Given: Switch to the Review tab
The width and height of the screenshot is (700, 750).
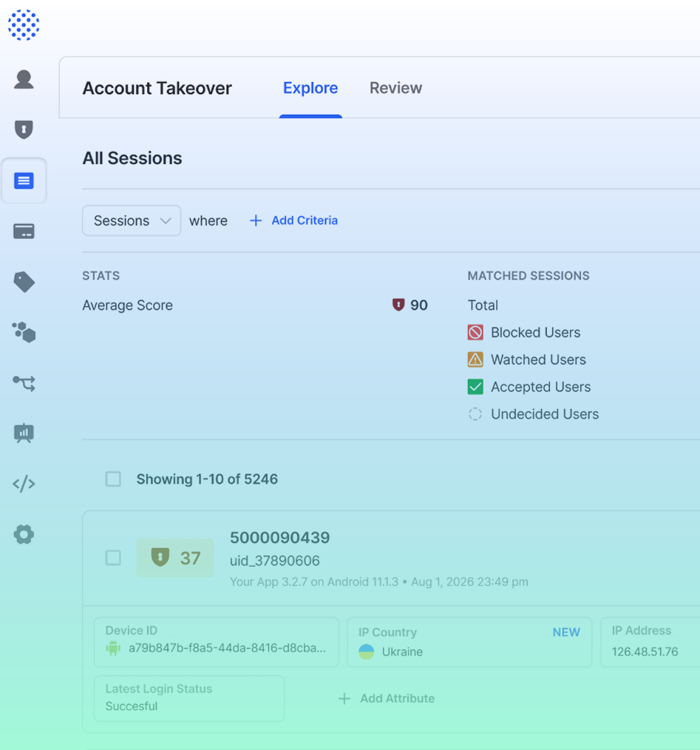Looking at the screenshot, I should pos(395,88).
